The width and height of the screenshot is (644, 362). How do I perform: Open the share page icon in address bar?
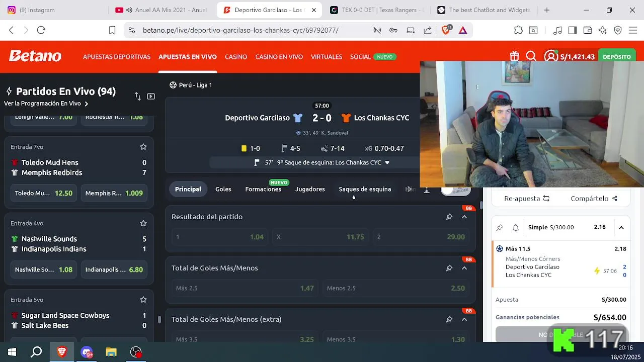428,30
